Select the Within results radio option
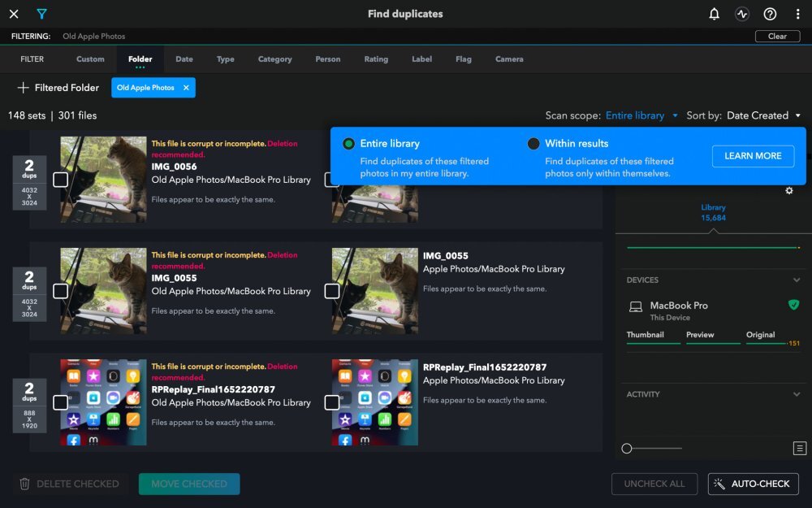This screenshot has height=508, width=812. (533, 144)
